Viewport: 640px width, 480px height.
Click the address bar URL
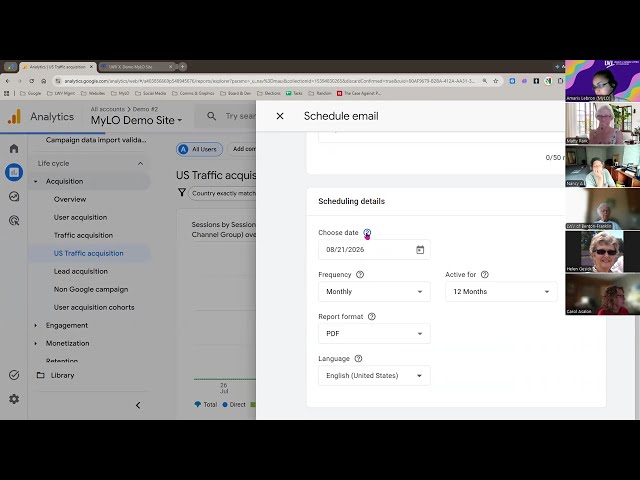pyautogui.click(x=269, y=81)
